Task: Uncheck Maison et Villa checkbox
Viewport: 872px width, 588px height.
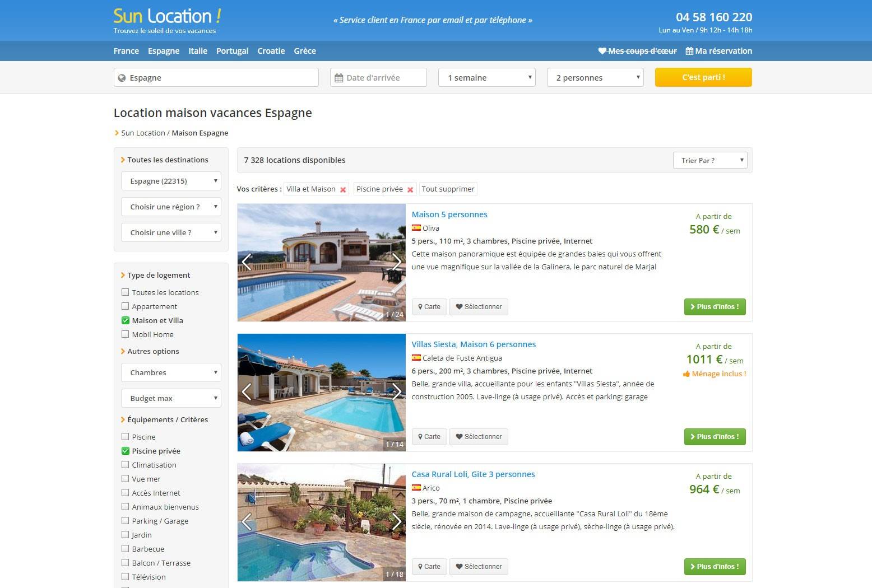Action: (x=125, y=320)
